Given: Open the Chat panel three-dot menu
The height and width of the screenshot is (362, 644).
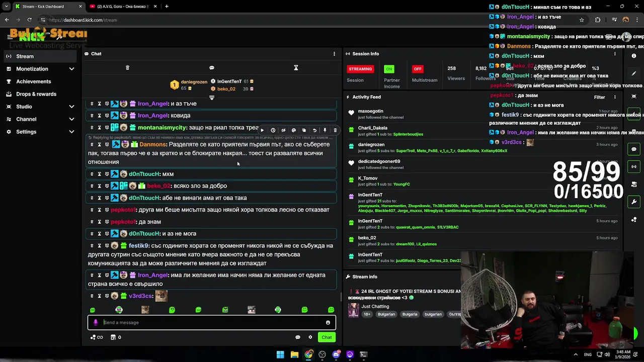Looking at the screenshot, I should coord(334,54).
